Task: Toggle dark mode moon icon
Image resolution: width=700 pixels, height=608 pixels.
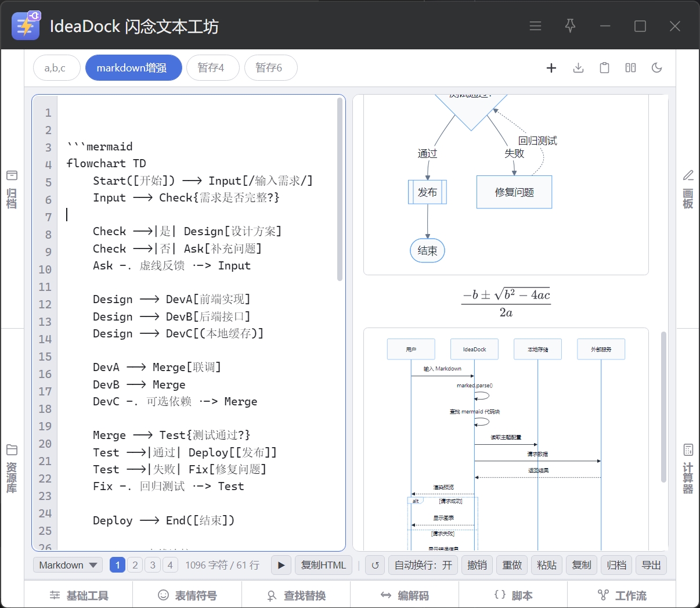Action: point(657,68)
